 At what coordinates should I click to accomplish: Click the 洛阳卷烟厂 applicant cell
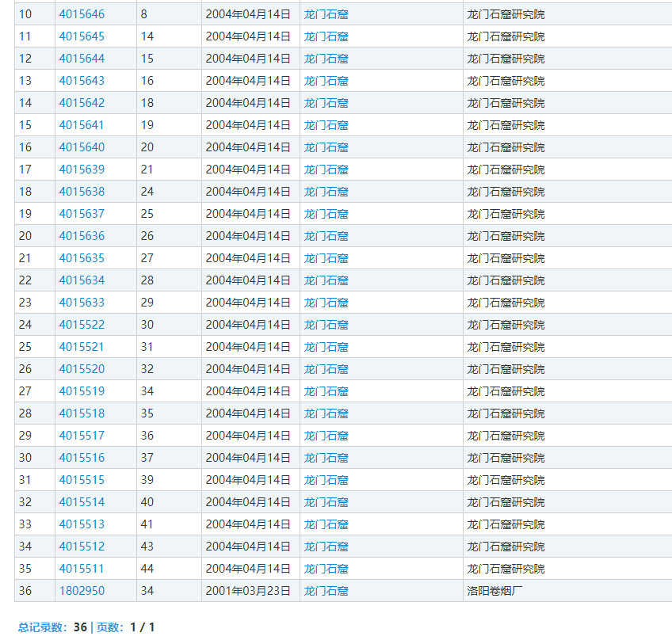click(495, 591)
